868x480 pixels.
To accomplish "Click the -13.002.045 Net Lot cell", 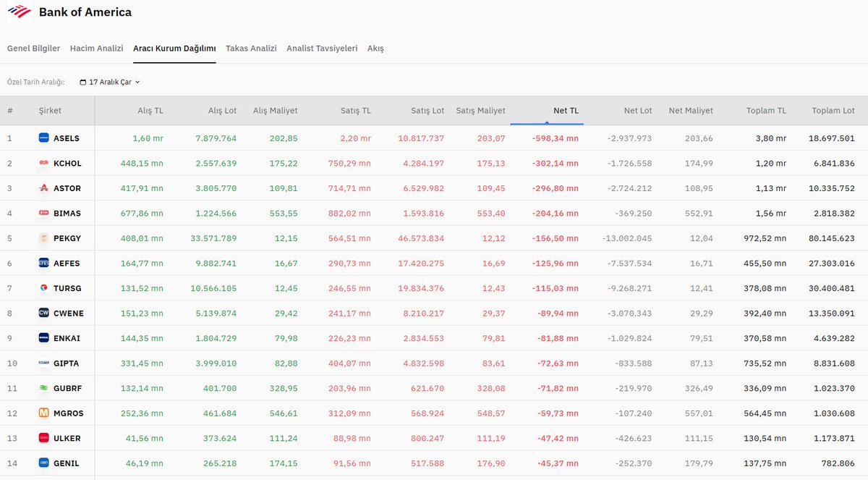I will [626, 238].
